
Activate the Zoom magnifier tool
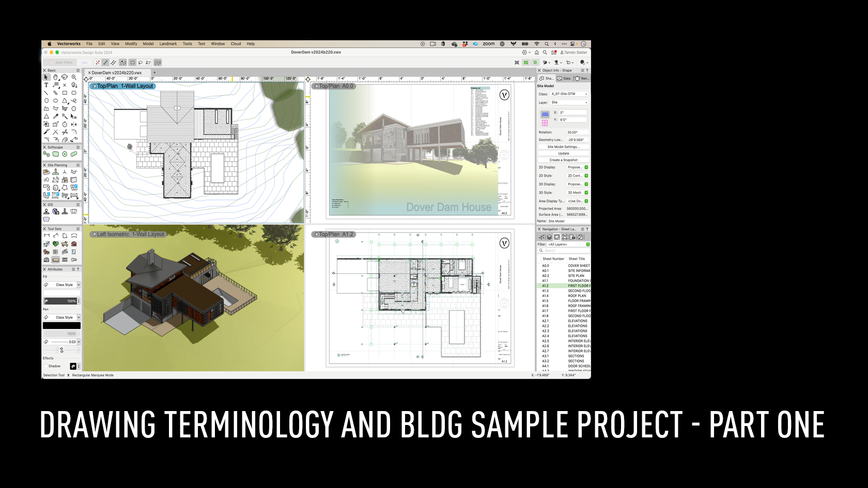[x=74, y=77]
